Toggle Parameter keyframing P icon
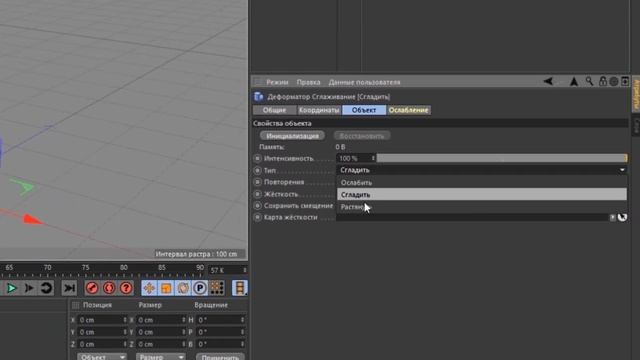This screenshot has height=360, width=640. coord(200,288)
